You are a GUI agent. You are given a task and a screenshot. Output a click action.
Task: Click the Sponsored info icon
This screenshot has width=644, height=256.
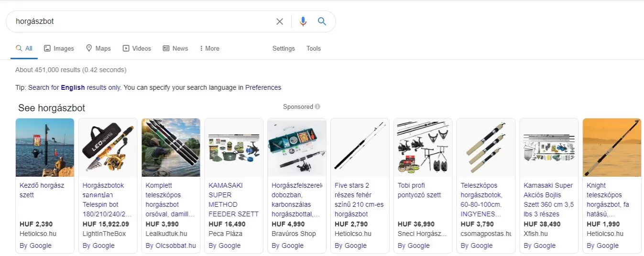click(317, 107)
